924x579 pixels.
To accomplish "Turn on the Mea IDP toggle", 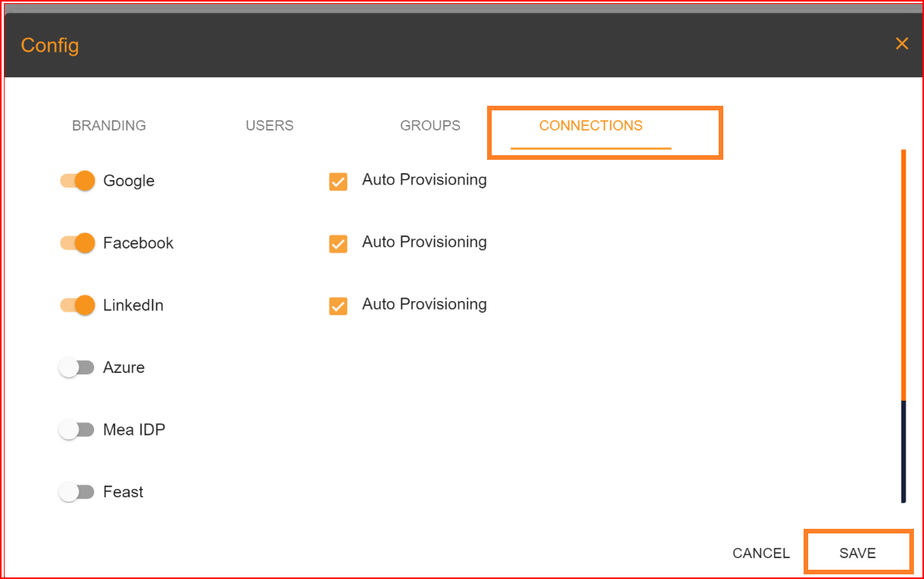I will (76, 429).
